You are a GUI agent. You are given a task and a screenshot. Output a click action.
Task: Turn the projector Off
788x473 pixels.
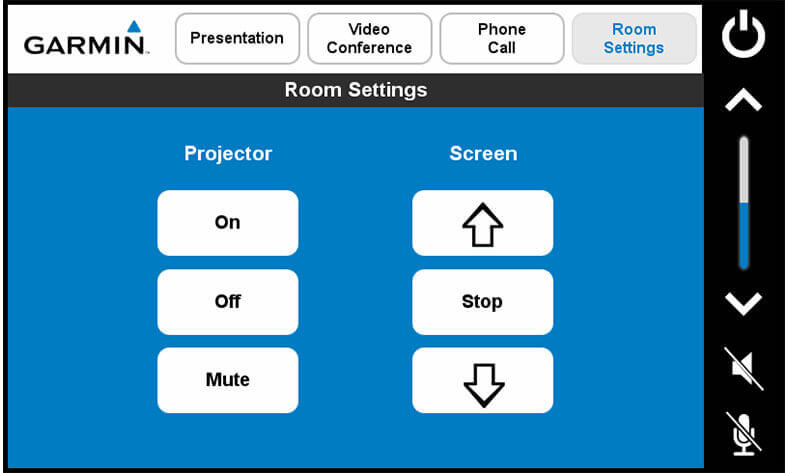pos(227,302)
